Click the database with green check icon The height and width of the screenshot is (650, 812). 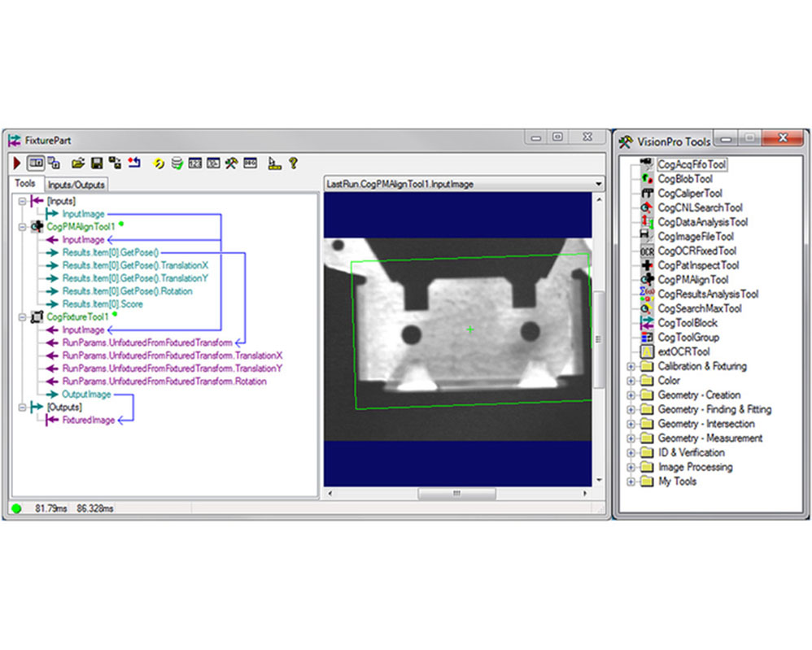[177, 164]
